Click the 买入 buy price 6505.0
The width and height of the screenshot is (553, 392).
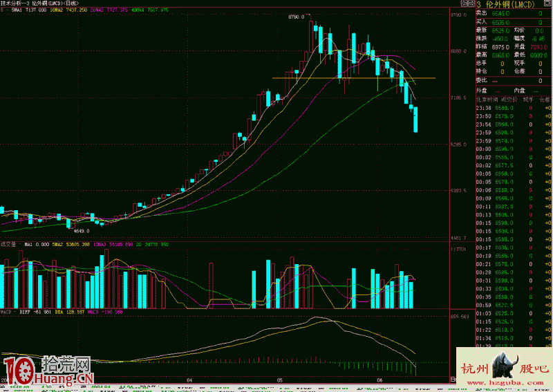500,23
